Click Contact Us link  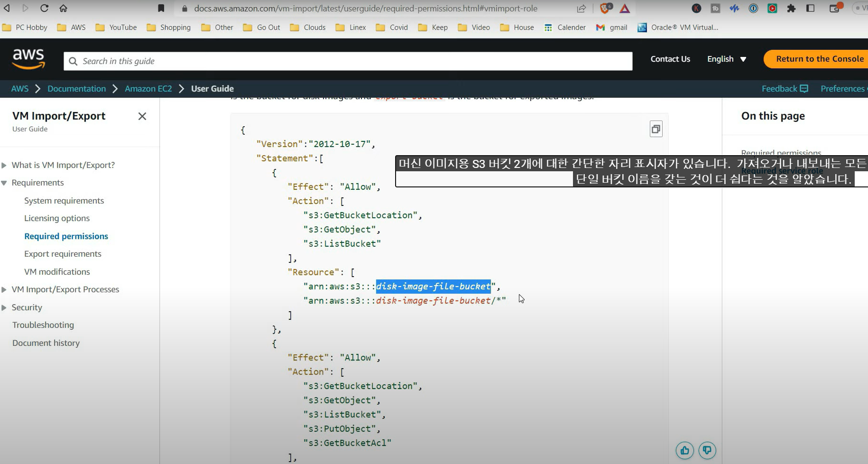click(670, 59)
